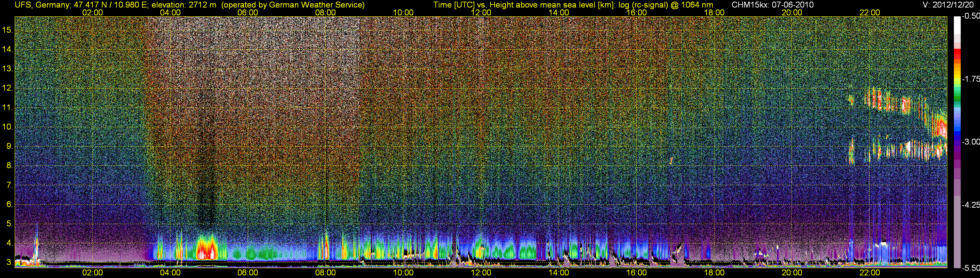Click the '-1.75' color scale value
Viewport: 980px width, 278px height.
click(971, 79)
